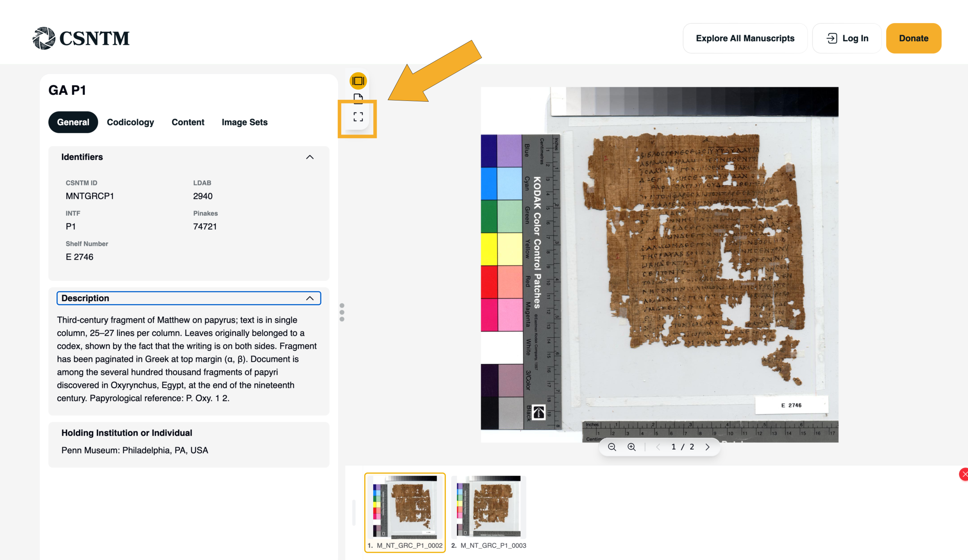Click the CSNTM logo

(81, 38)
